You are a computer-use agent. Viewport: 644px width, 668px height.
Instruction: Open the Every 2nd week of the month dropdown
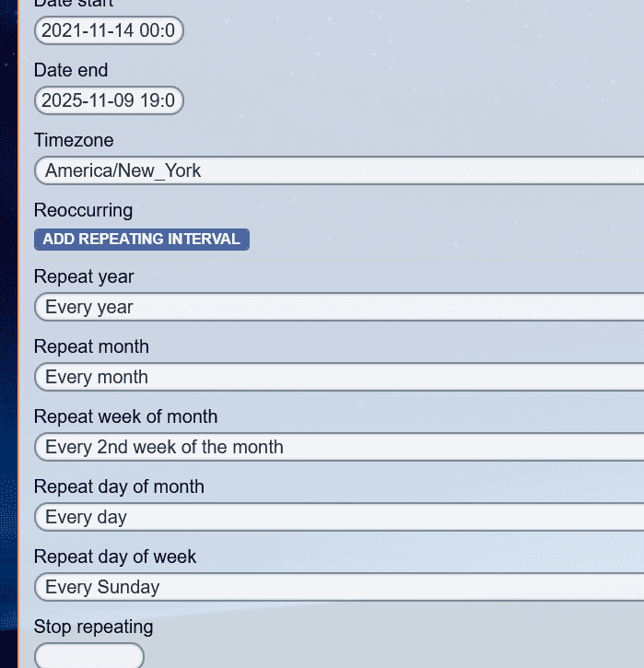(x=338, y=447)
